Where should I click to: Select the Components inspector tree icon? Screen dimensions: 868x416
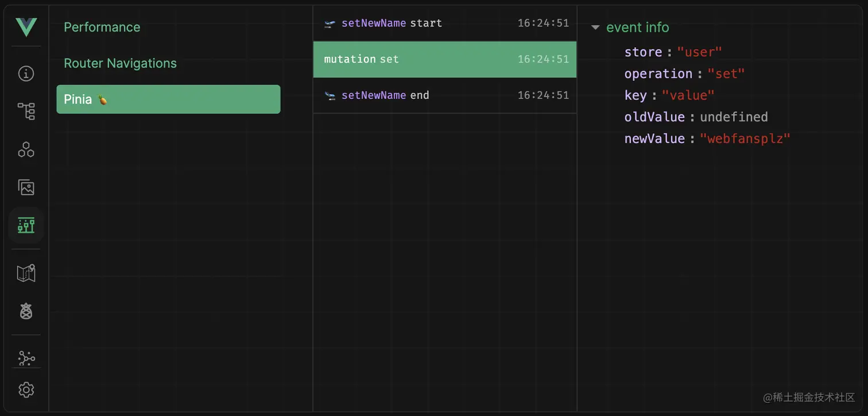[x=26, y=111]
